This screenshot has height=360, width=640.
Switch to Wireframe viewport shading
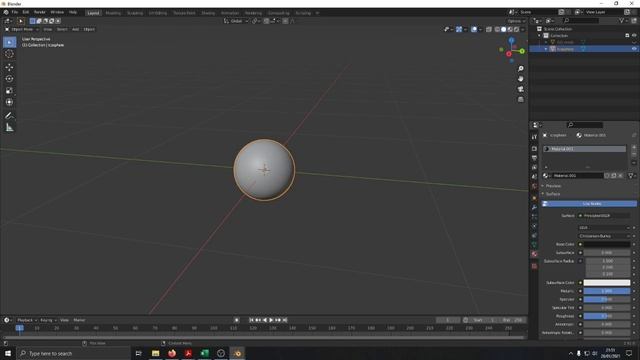coord(497,29)
